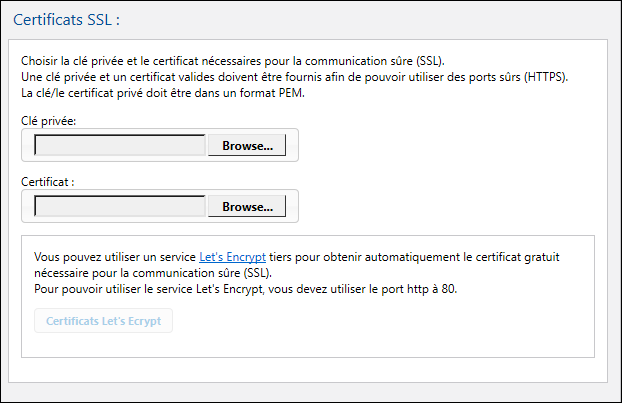Focus the Clé privée path field

[120, 145]
